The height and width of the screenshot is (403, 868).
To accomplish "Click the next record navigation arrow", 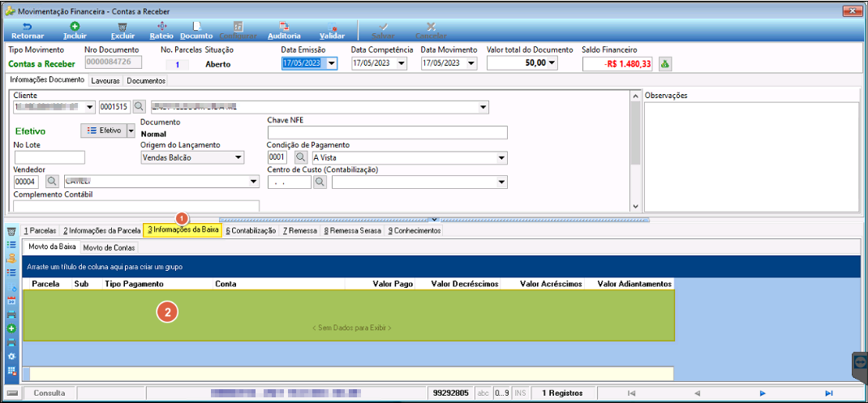I will pos(763,393).
